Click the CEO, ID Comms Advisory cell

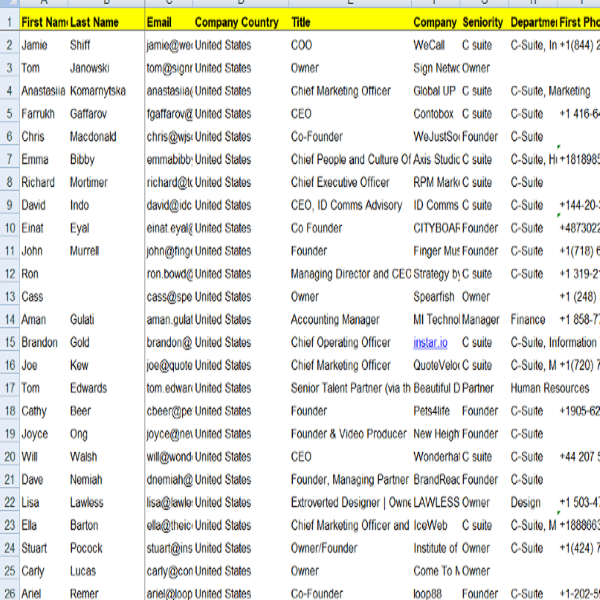350,205
